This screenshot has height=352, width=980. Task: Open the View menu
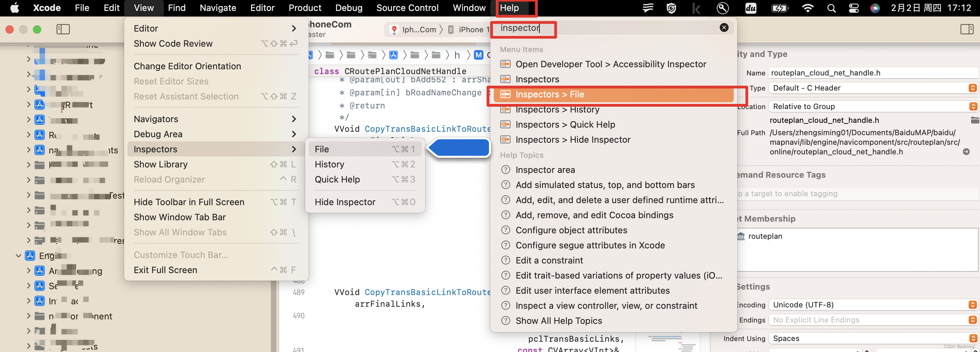pos(143,8)
